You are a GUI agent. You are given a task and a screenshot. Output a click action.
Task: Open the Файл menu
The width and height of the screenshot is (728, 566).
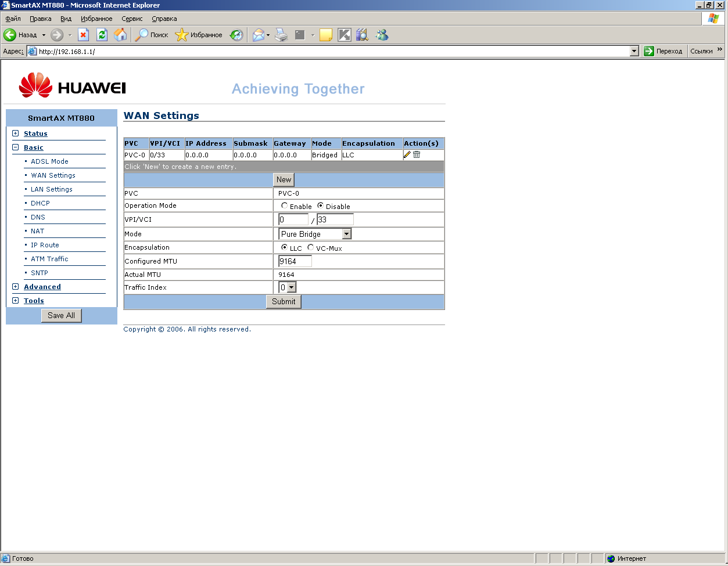(x=13, y=19)
